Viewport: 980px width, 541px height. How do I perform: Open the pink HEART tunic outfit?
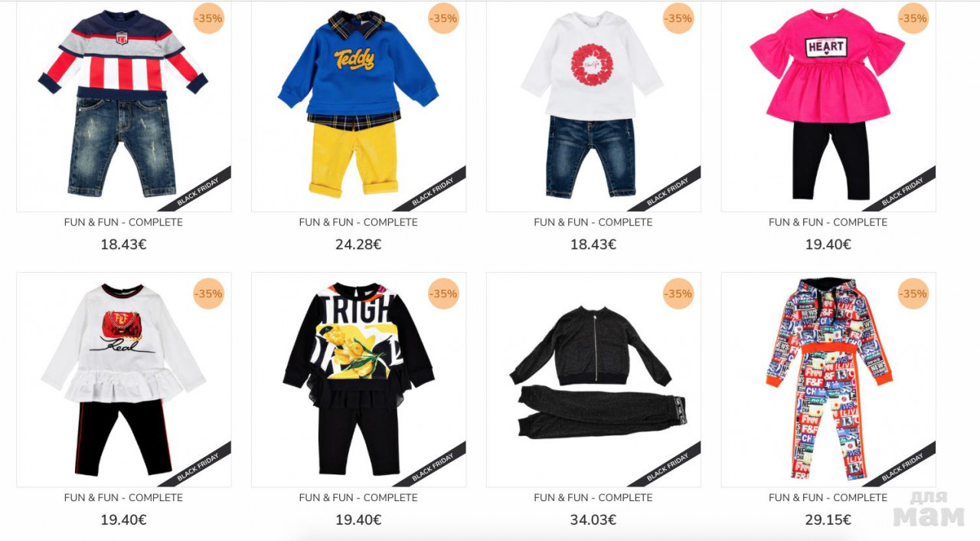pyautogui.click(x=828, y=106)
